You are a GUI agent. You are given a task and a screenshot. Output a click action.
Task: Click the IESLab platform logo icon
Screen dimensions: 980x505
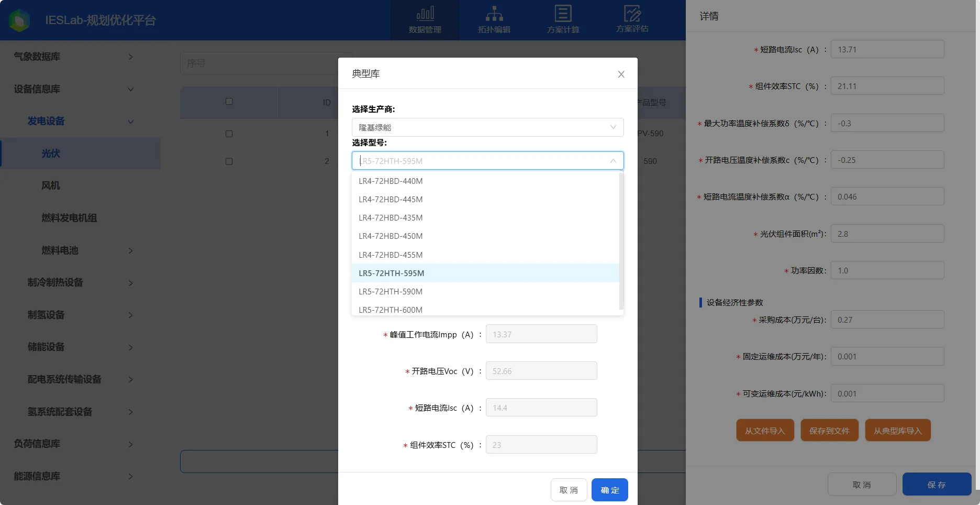coord(20,20)
